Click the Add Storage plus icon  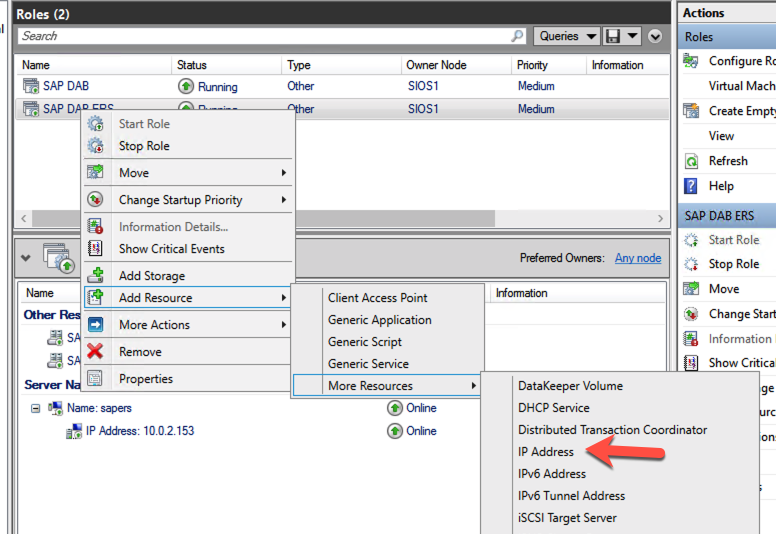[x=95, y=275]
